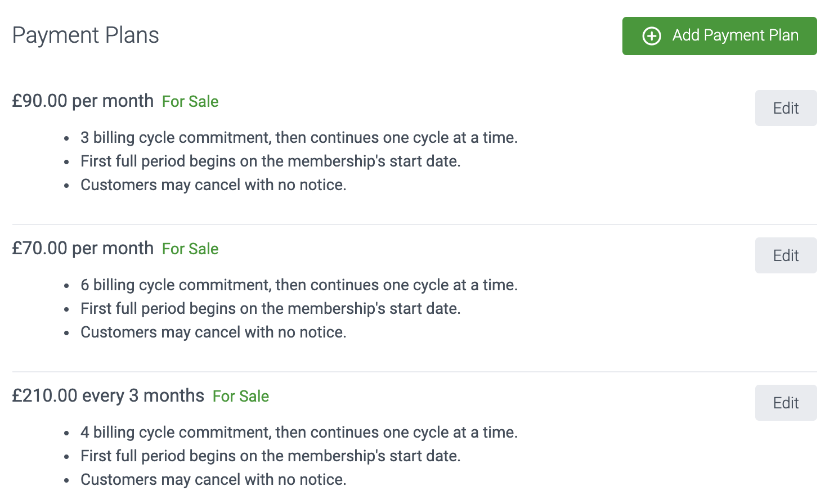The image size is (825, 504).
Task: Select the 4 billing cycle commitment bullet text
Action: point(299,433)
